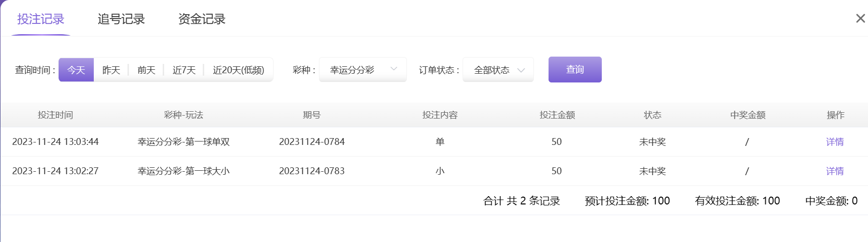868x242 pixels.
Task: Close the betting records dialog
Action: coord(860,19)
